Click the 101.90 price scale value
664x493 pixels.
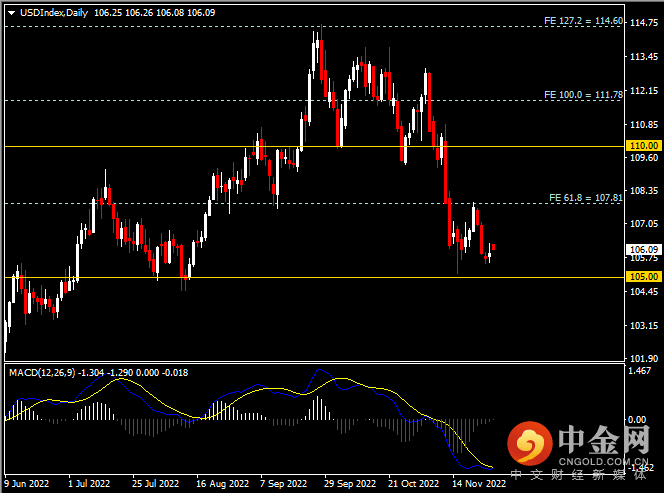click(644, 358)
